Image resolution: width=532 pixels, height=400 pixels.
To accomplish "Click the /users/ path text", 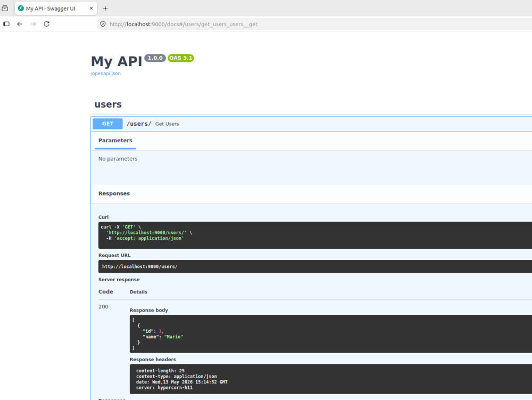I will pos(139,124).
